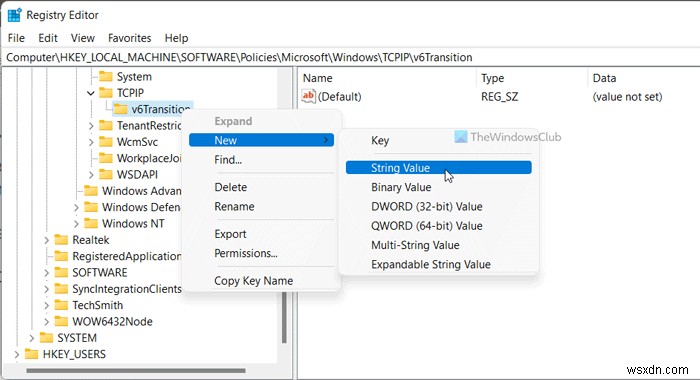Expand the Realtek key

click(x=46, y=240)
